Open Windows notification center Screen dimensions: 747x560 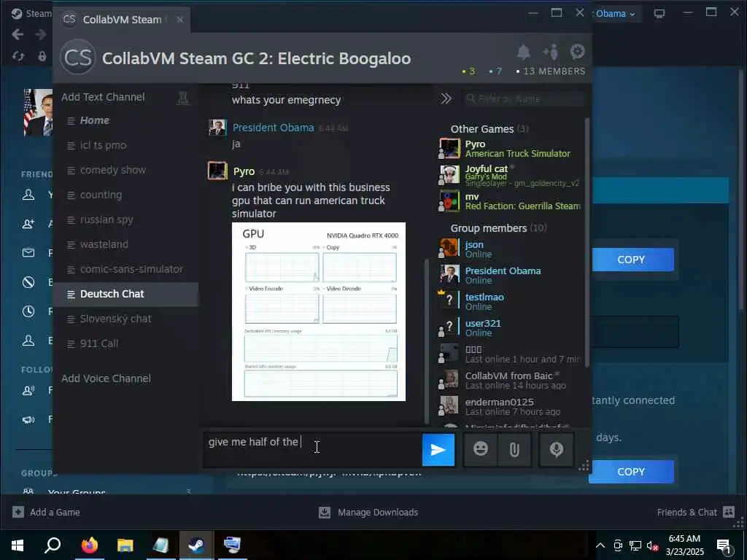724,545
